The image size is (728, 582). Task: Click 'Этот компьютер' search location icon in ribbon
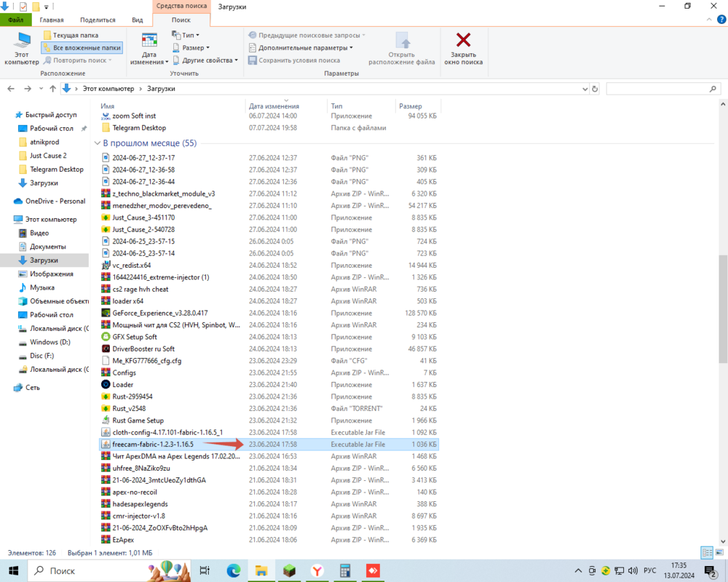coord(21,48)
